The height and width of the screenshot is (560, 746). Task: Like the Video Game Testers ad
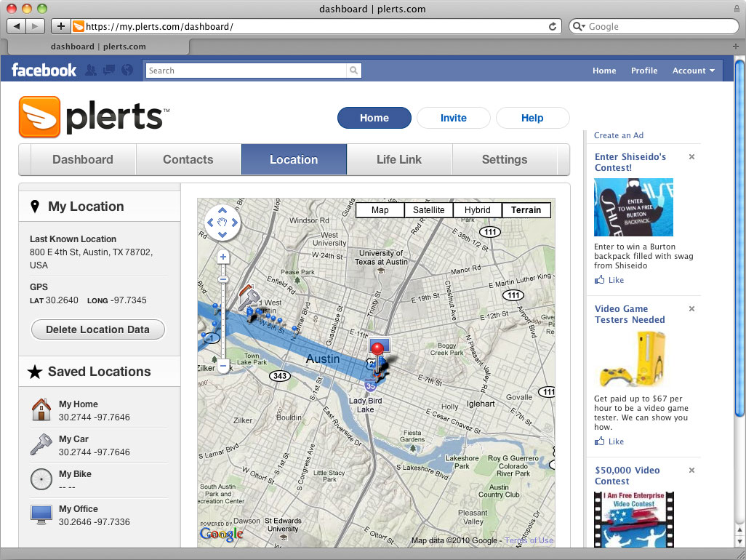[609, 441]
